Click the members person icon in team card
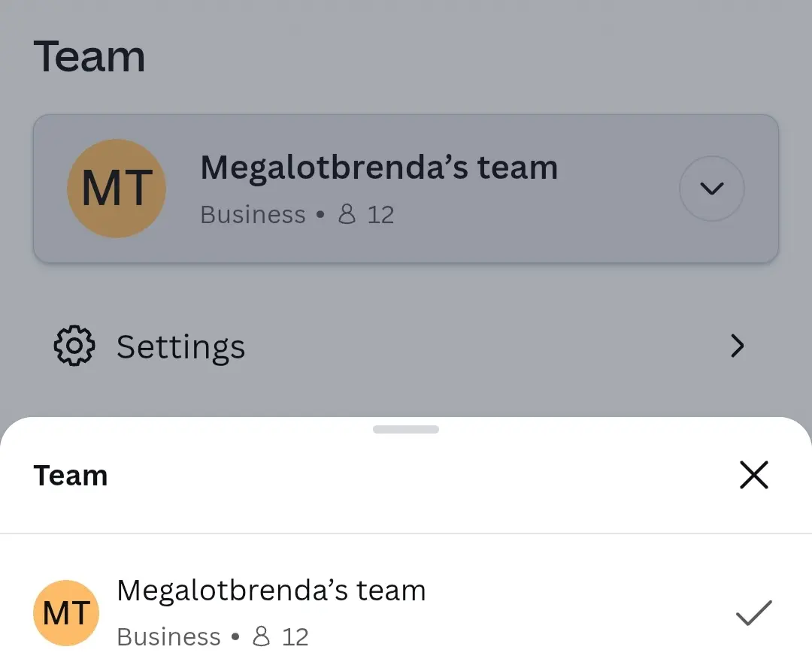Viewport: 812px width, 671px height. pos(347,213)
